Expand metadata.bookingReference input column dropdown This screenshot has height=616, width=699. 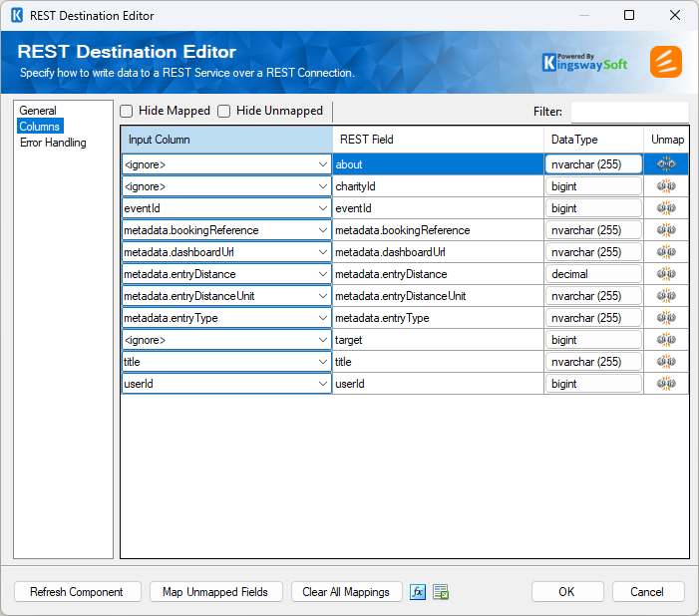323,230
